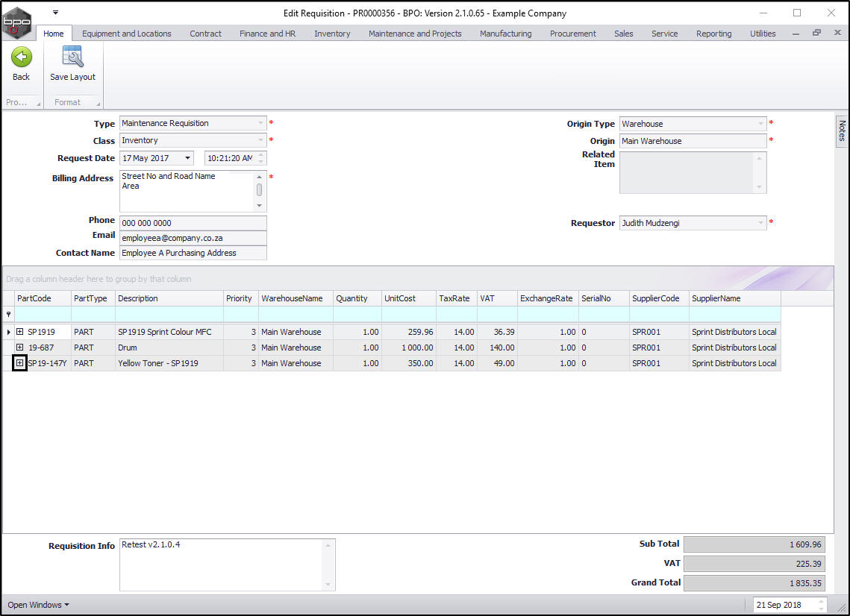Open the Notes side panel
This screenshot has height=616, width=850.
coord(841,131)
